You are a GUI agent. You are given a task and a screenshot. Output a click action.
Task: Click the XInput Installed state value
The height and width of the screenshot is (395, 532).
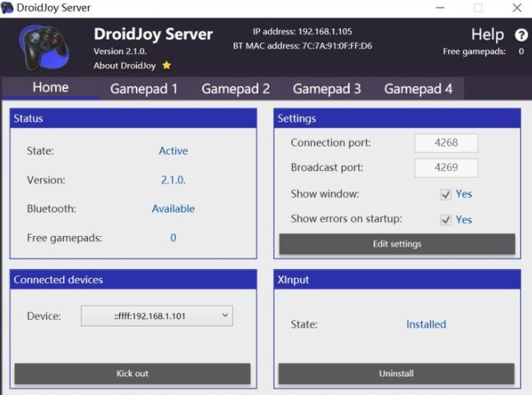(x=426, y=324)
